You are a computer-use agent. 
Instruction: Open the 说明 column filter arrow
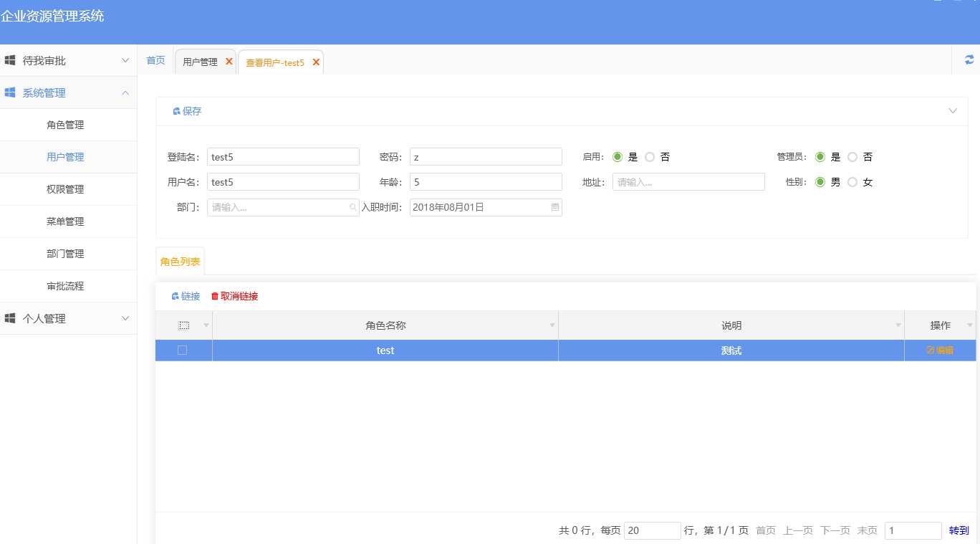(898, 325)
